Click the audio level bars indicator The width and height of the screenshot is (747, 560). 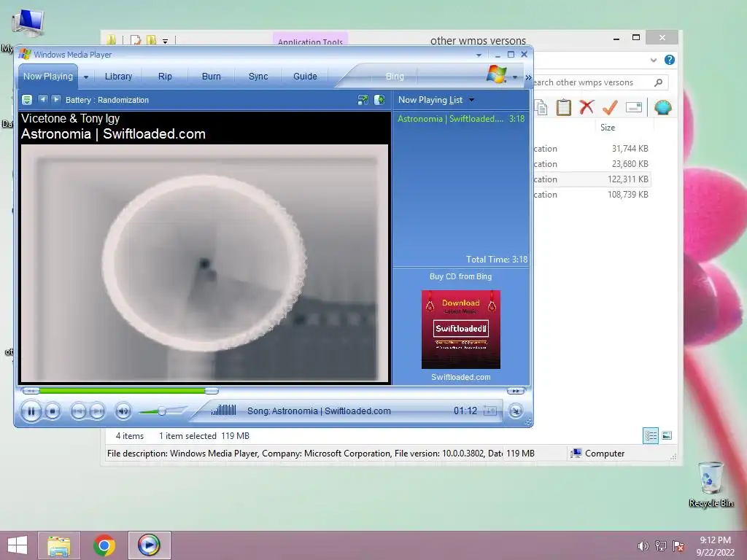[223, 410]
